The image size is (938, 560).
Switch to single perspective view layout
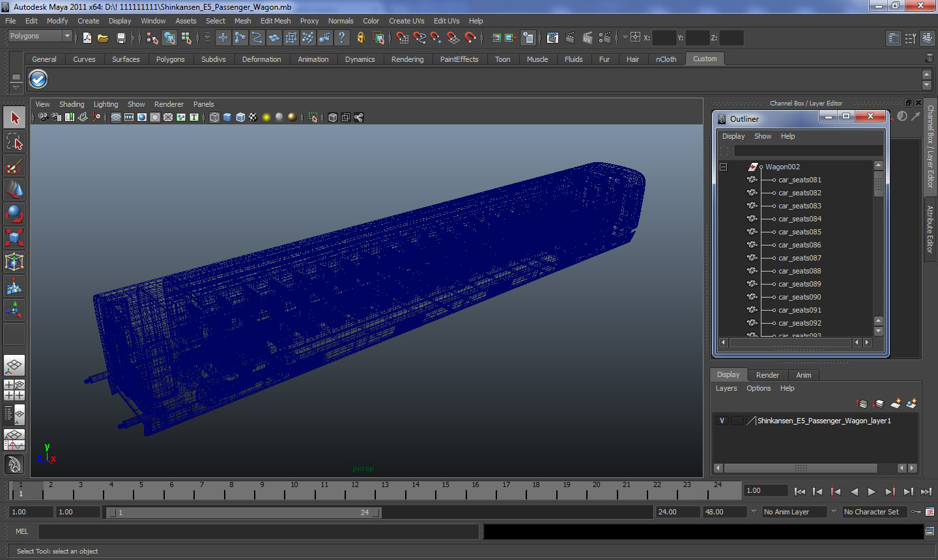click(14, 365)
